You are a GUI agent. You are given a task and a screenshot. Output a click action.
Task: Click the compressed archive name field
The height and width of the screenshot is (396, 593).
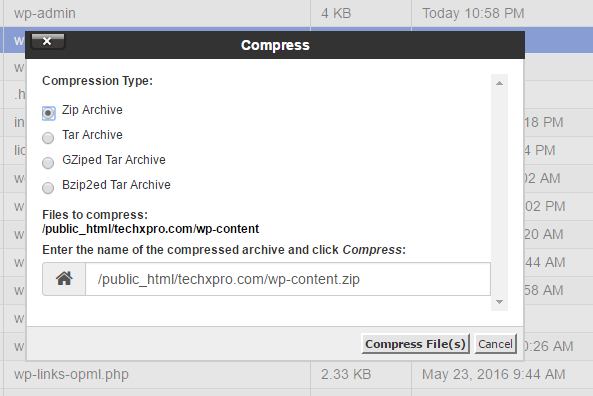click(x=288, y=279)
